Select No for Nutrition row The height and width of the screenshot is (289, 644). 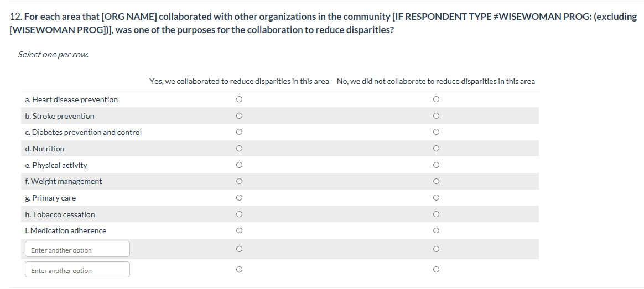pos(436,149)
